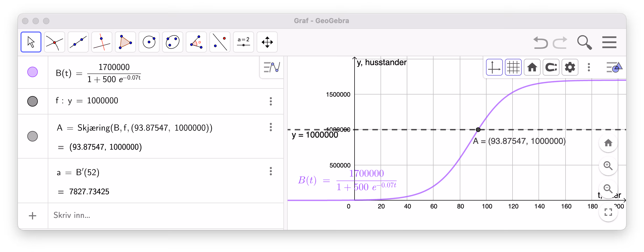Select the Slider a=2 tool
This screenshot has width=644, height=252.
(244, 42)
